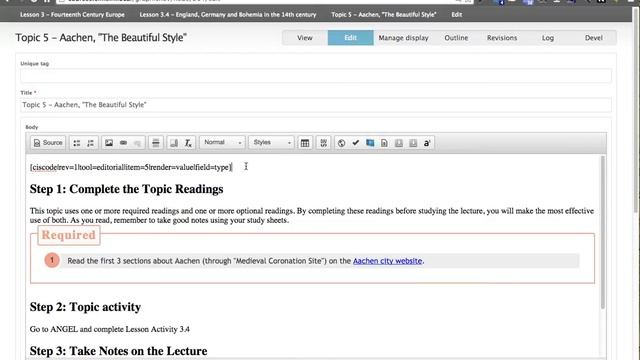This screenshot has height=360, width=640.
Task: Open the Normal paragraph format dropdown
Action: (x=222, y=142)
